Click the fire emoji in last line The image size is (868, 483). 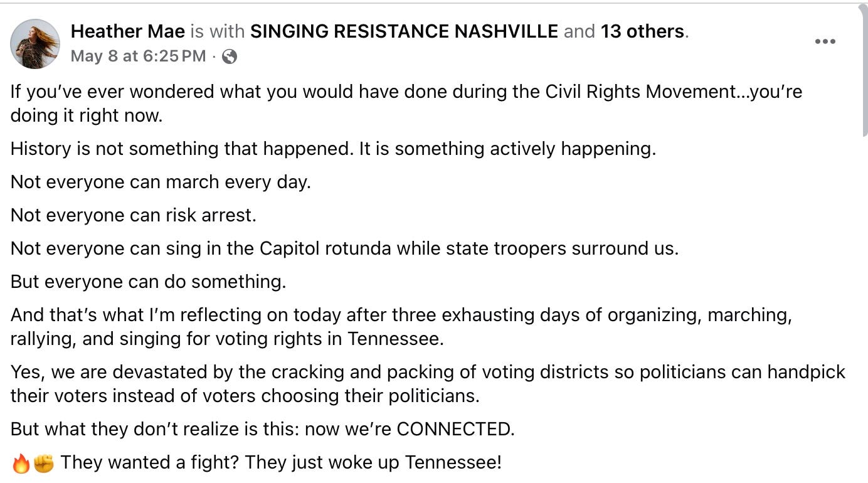21,464
